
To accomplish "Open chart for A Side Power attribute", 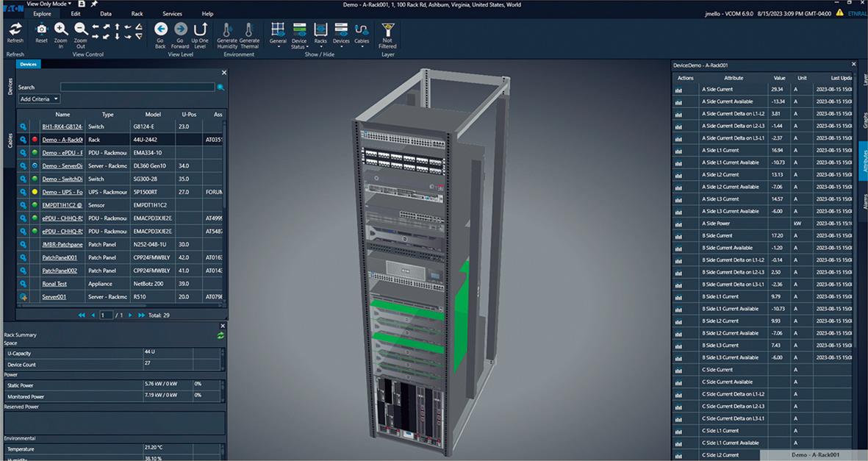I will pos(678,224).
